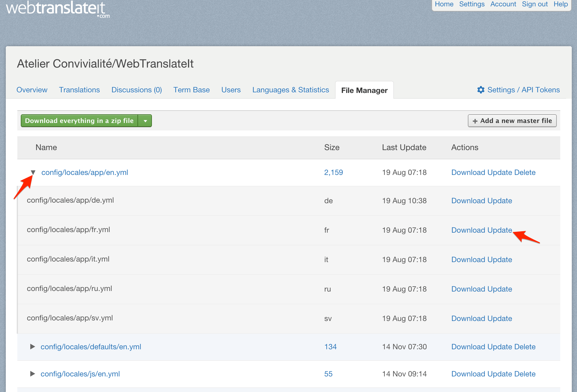577x392 pixels.
Task: Open the config/locales/js/en.yml file link
Action: pyautogui.click(x=80, y=374)
